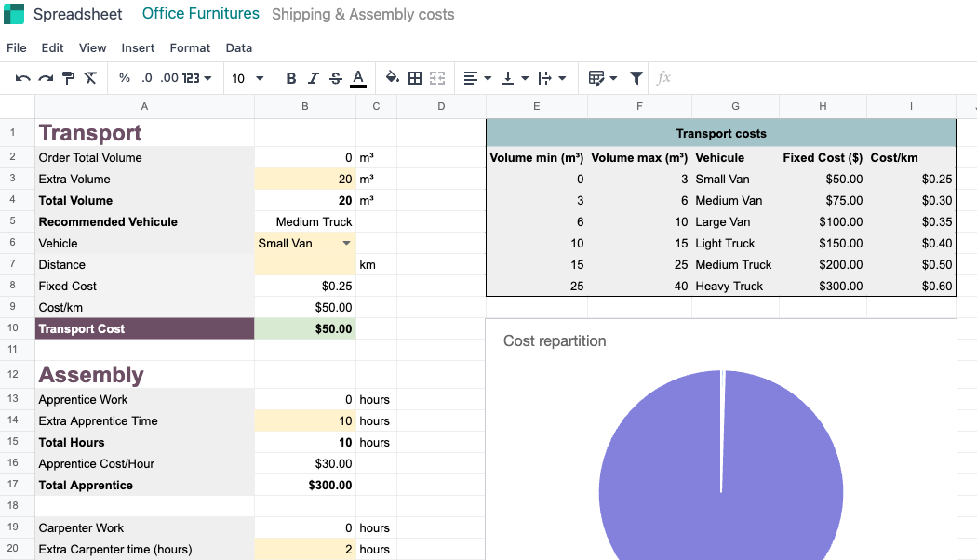Toggle italic formatting
977x560 pixels.
(314, 78)
